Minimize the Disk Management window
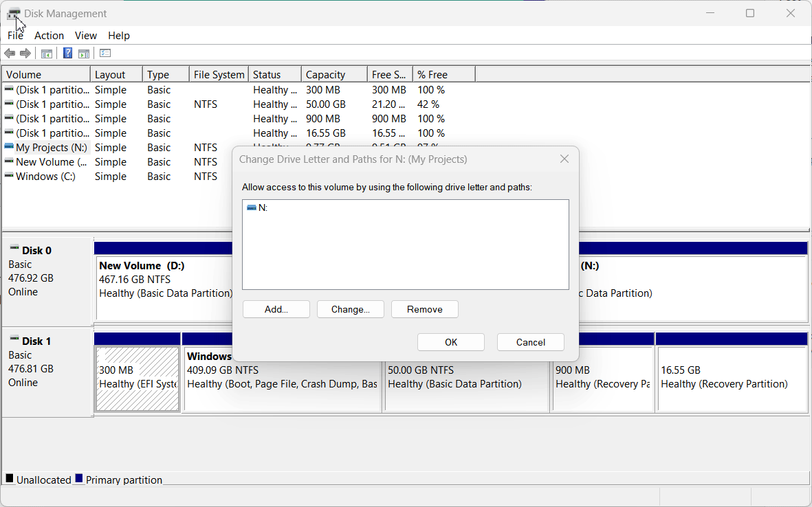This screenshot has width=812, height=507. pos(710,14)
